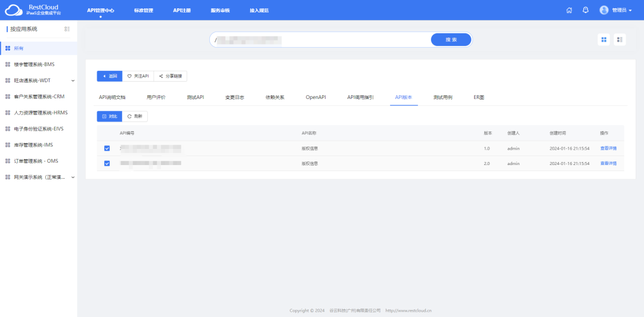
Task: Open the 服务审核 top menu
Action: [220, 10]
